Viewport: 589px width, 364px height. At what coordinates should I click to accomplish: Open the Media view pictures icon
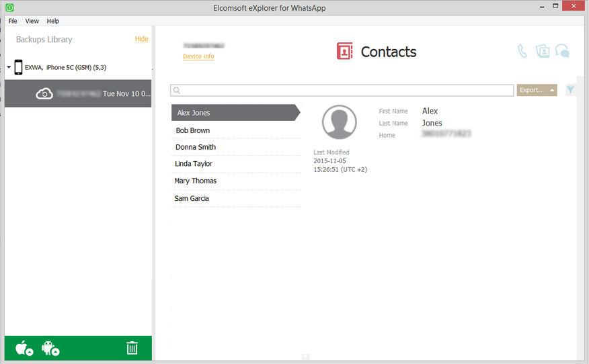543,51
